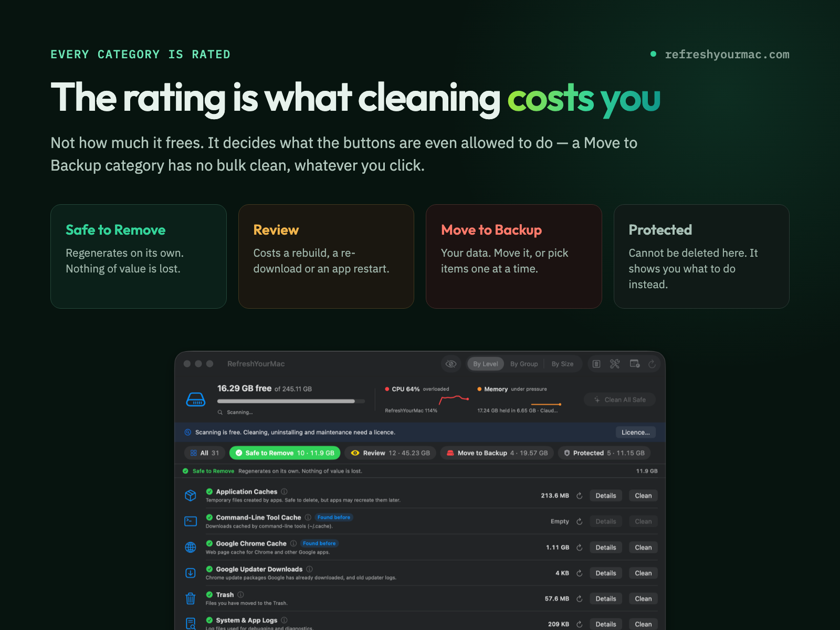Select the Move to Backup filter

point(497,453)
